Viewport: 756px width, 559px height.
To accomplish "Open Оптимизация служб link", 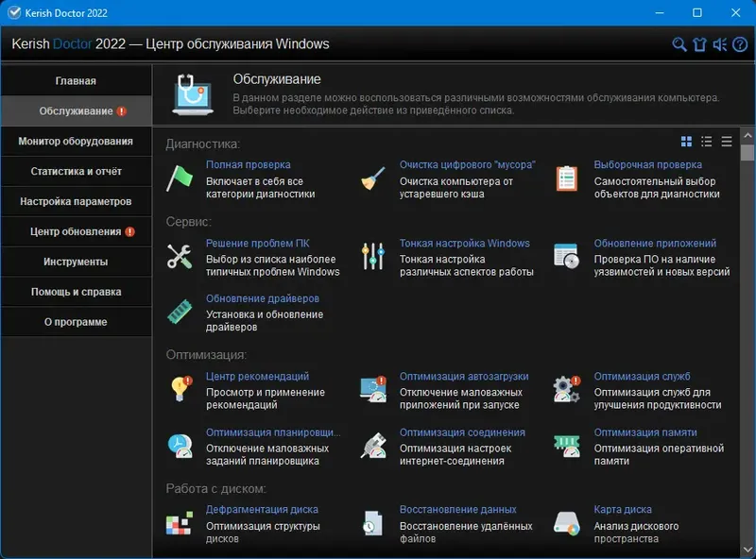I will 642,377.
